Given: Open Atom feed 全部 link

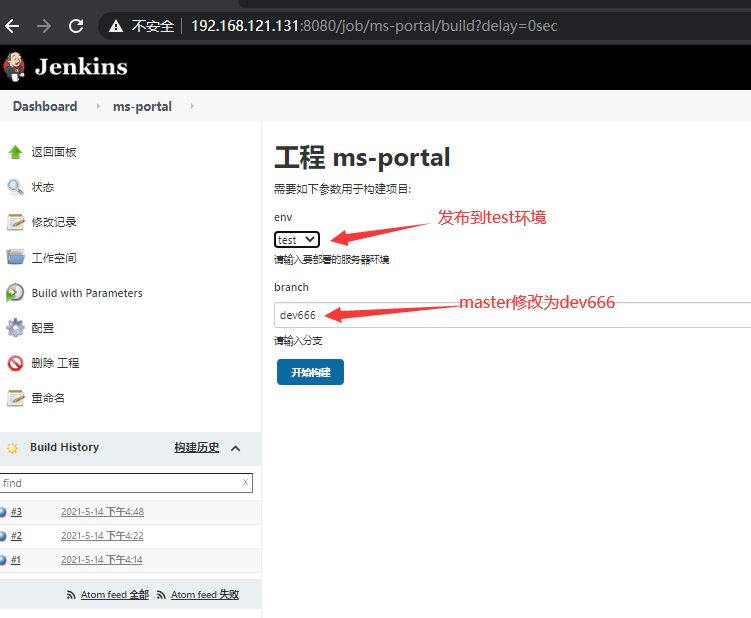Looking at the screenshot, I should click(115, 595).
